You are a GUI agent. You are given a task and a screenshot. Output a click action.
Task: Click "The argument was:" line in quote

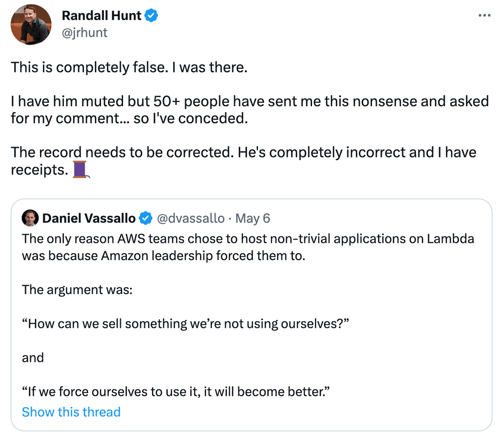[77, 290]
